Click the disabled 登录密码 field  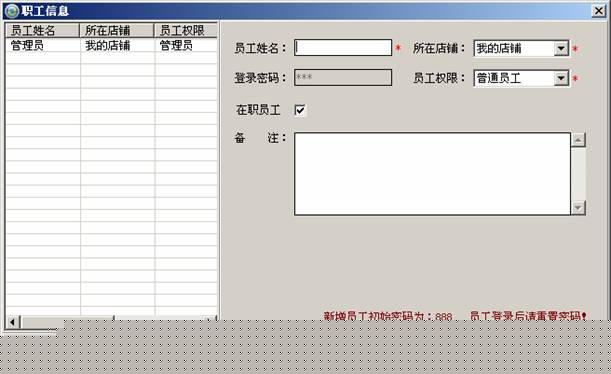coord(343,77)
